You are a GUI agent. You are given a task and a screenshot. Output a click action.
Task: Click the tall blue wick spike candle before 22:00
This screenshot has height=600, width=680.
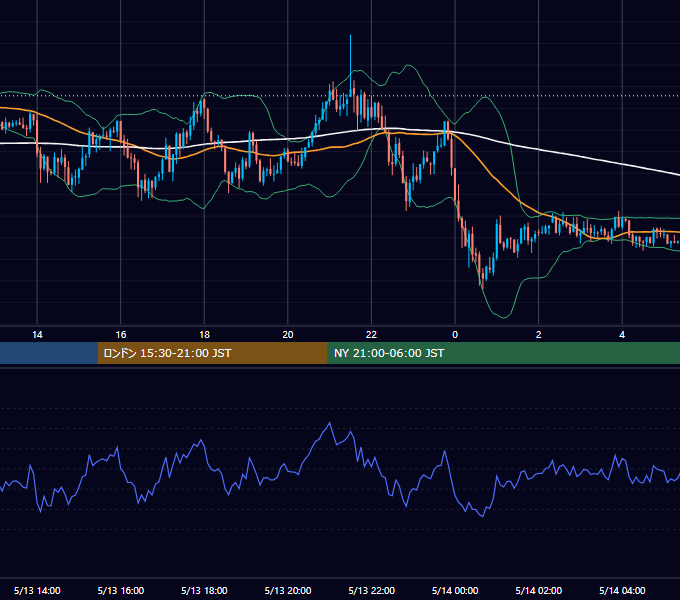click(x=350, y=65)
